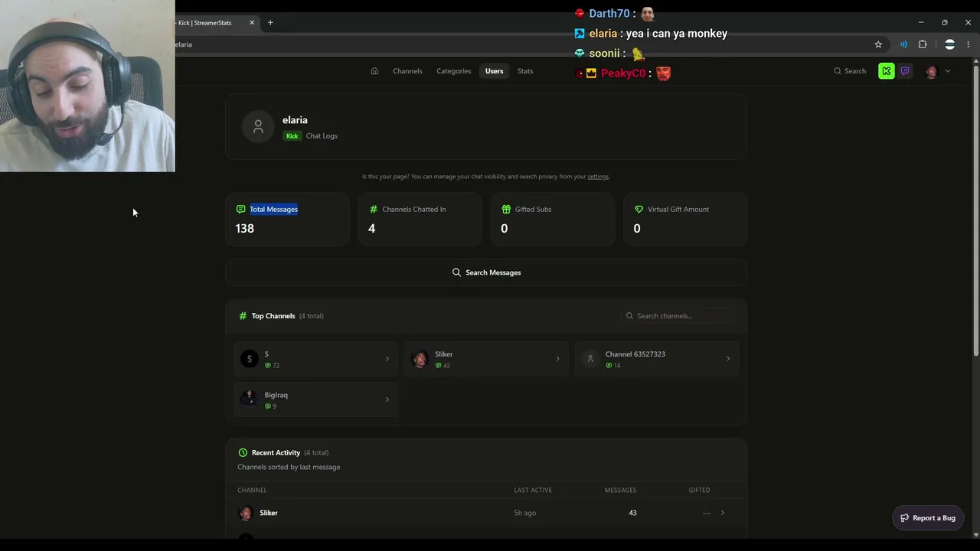Open the blue sound-wave browser extension
The height and width of the screenshot is (551, 980).
[x=903, y=44]
